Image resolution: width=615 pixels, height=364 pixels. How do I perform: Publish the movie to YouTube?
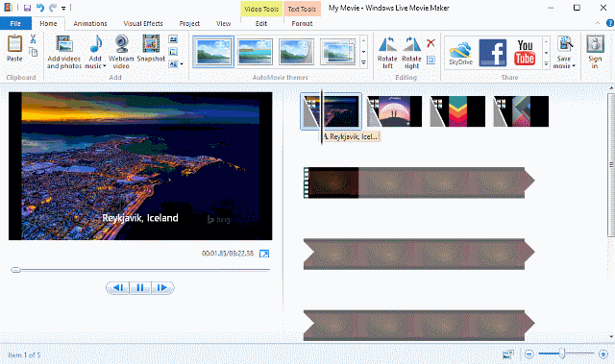point(525,53)
